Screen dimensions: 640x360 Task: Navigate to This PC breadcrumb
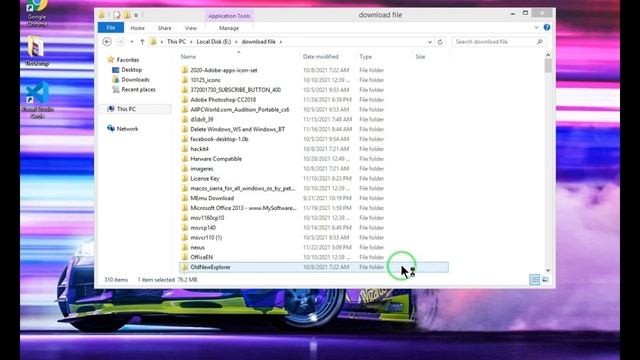pyautogui.click(x=176, y=42)
